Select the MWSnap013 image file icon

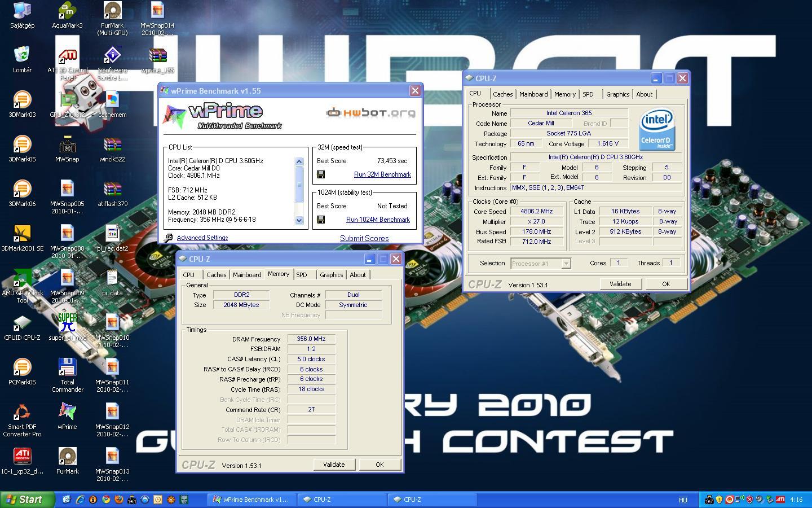(x=112, y=464)
